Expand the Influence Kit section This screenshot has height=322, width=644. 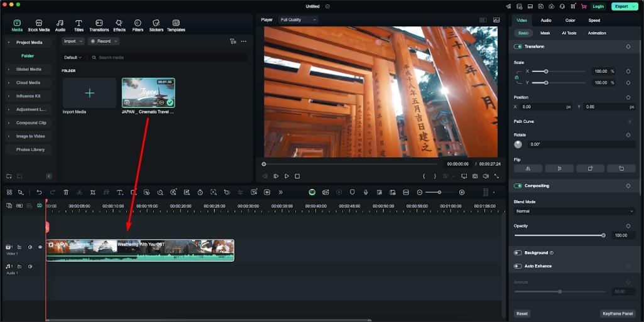tap(28, 96)
